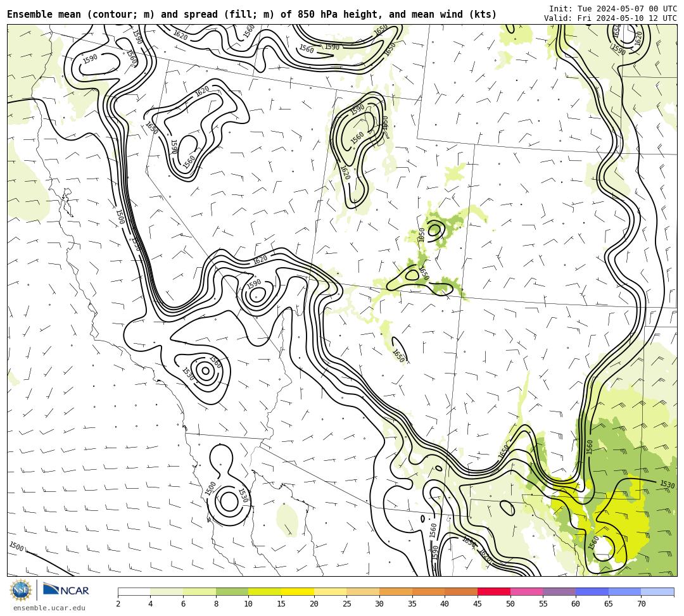The height and width of the screenshot is (616, 684).
Task: Click the periwinkle 65-70 colorbar swatch
Action: (x=624, y=591)
